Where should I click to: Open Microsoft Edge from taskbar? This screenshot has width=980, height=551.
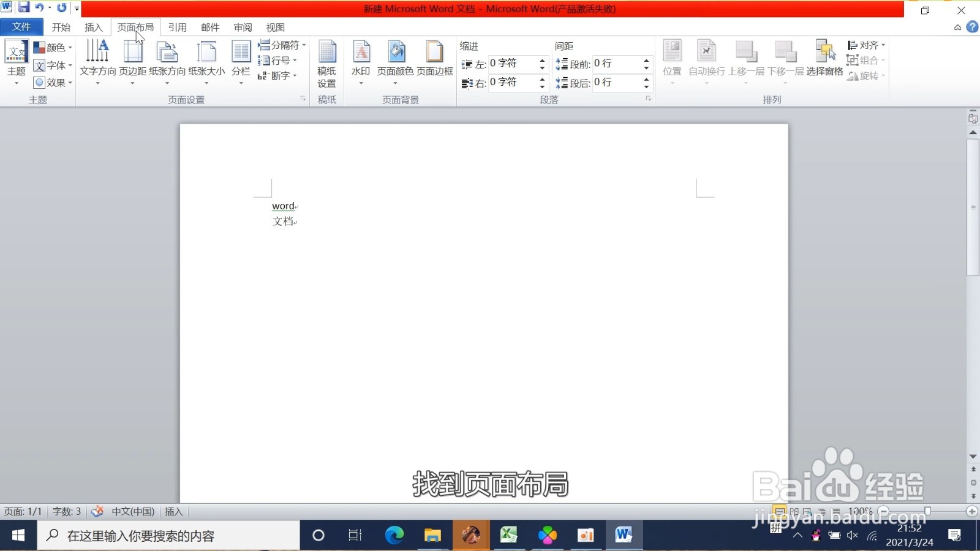394,536
